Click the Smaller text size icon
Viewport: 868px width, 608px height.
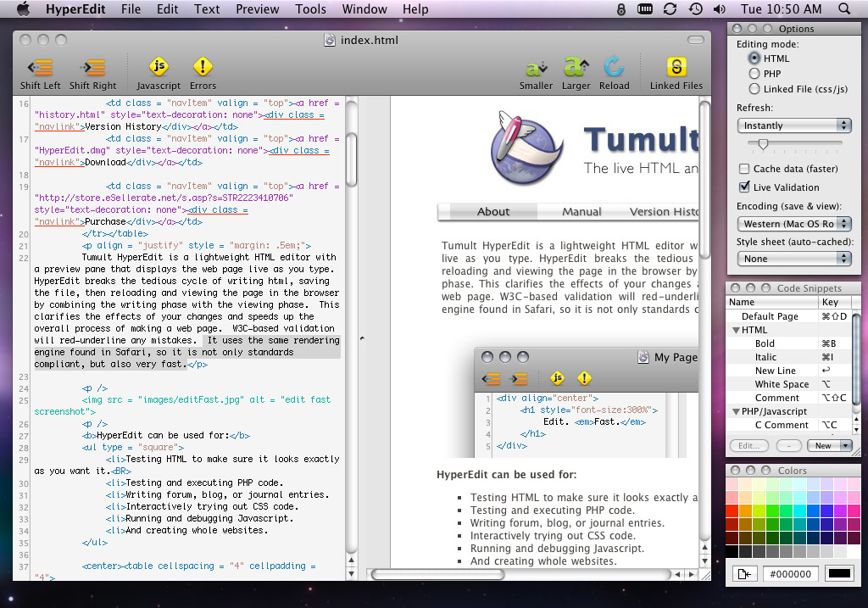pyautogui.click(x=536, y=68)
